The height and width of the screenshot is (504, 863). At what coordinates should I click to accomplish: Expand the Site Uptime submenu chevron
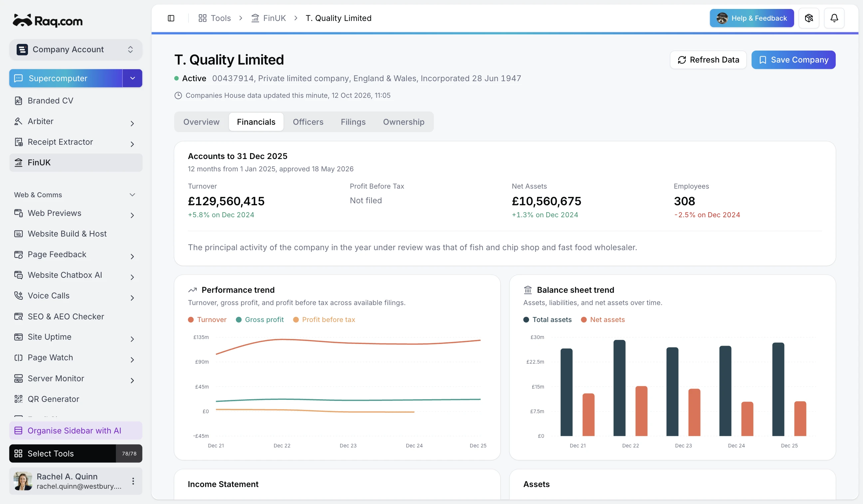click(x=132, y=339)
